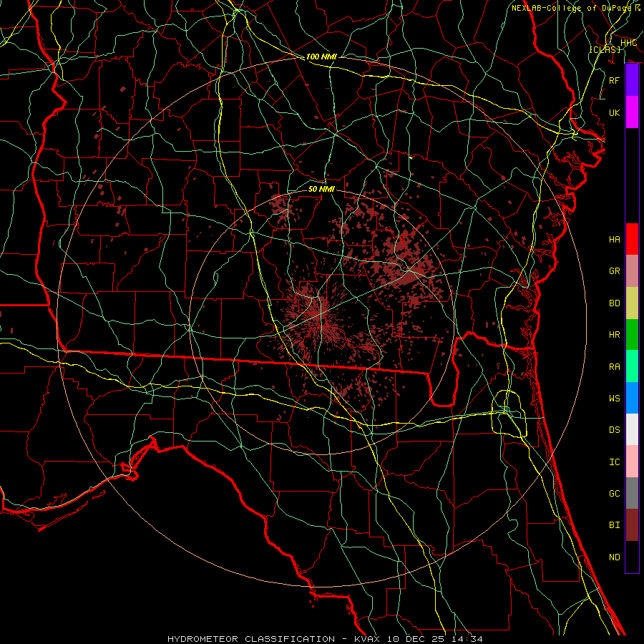Viewport: 644px width, 644px height.
Task: Click the ND black legend swatch
Action: pyautogui.click(x=632, y=557)
